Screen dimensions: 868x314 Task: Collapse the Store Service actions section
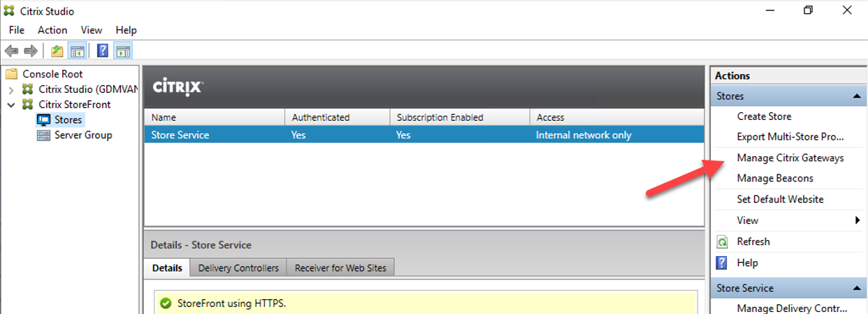[x=857, y=288]
